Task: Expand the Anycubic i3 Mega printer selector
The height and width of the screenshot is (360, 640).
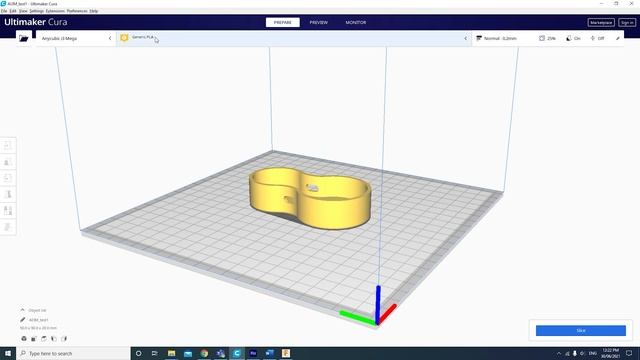Action: click(x=76, y=38)
